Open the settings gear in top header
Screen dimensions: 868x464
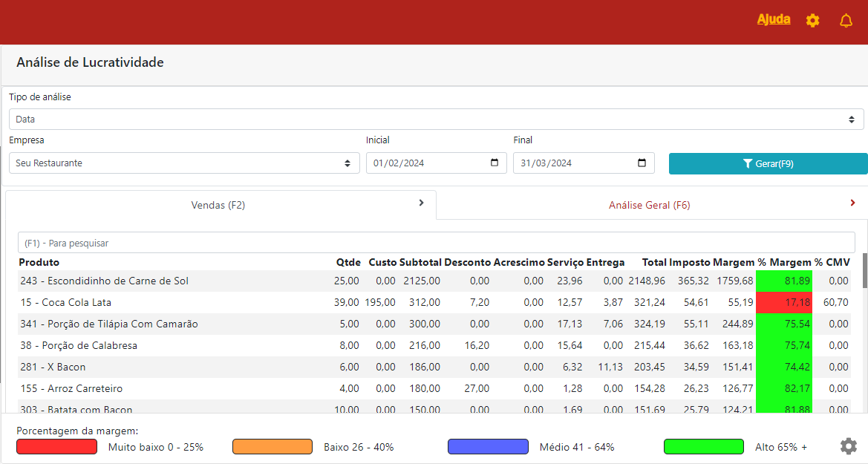tap(812, 21)
